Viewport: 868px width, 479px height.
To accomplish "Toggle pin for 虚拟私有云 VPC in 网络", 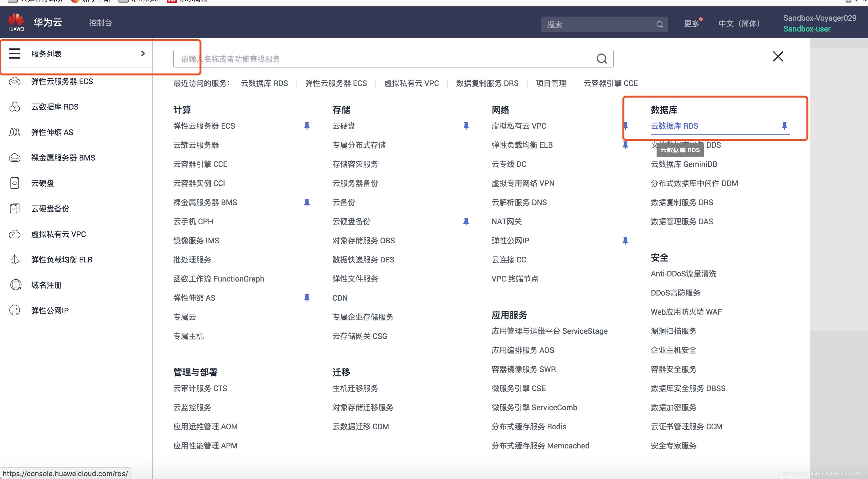I will pyautogui.click(x=626, y=126).
